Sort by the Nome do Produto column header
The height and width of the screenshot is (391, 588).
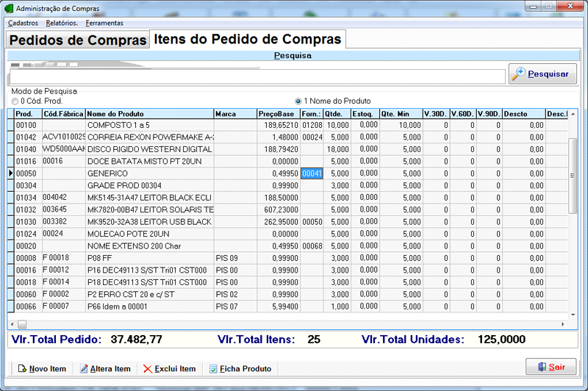(149, 114)
